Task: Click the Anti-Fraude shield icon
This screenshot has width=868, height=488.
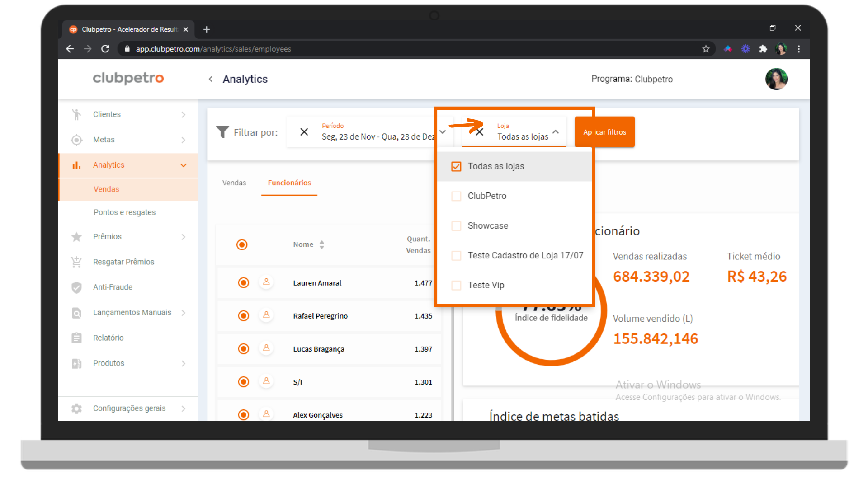Action: tap(77, 287)
